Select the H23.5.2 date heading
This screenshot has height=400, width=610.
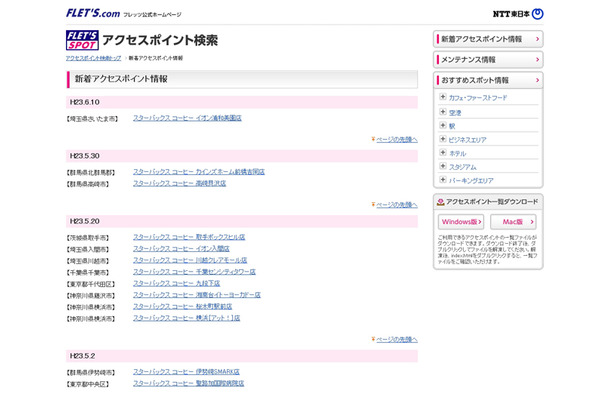point(82,356)
